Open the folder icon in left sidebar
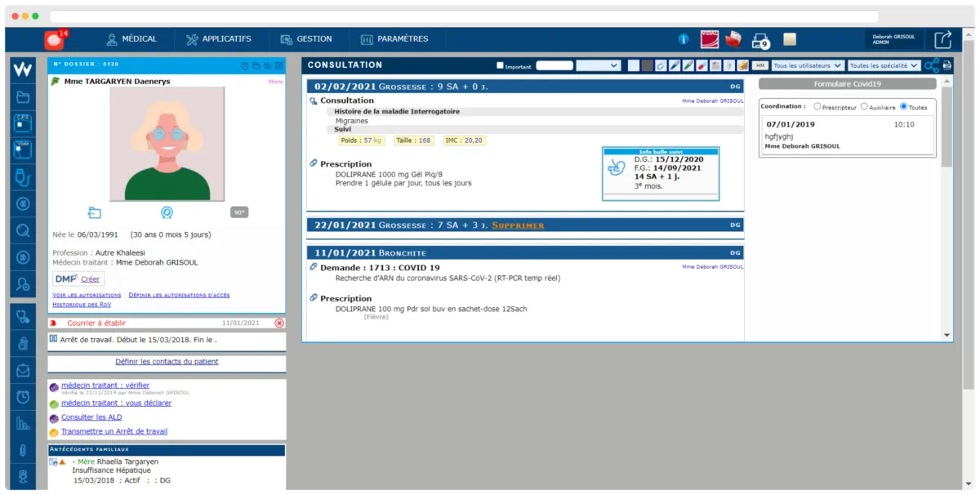This screenshot has height=495, width=980. [x=23, y=97]
